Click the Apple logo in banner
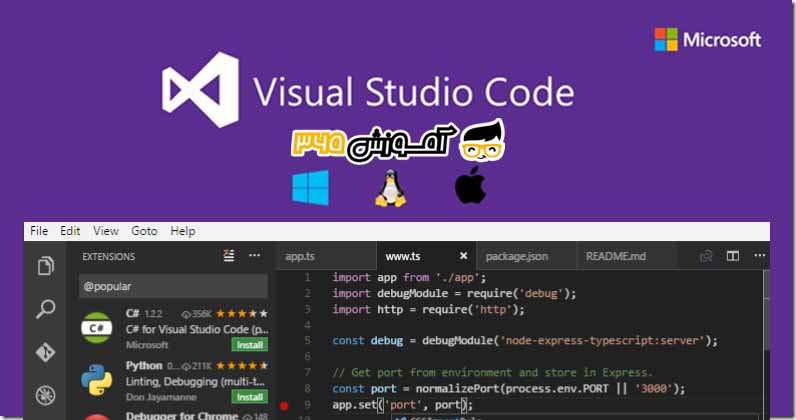The image size is (796, 420). tap(471, 185)
